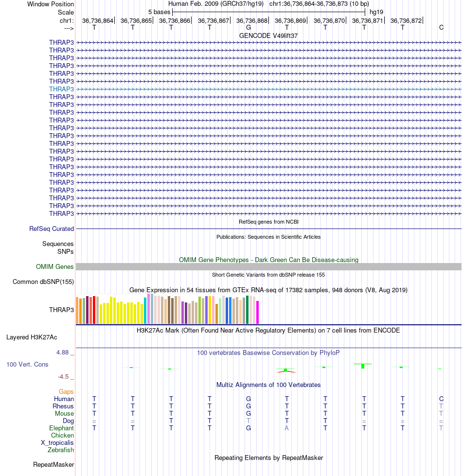Viewport: 462px width, 476px height.
Task: Click the 'H3K27Ac Mark' ENCODE track title
Action: click(268, 330)
